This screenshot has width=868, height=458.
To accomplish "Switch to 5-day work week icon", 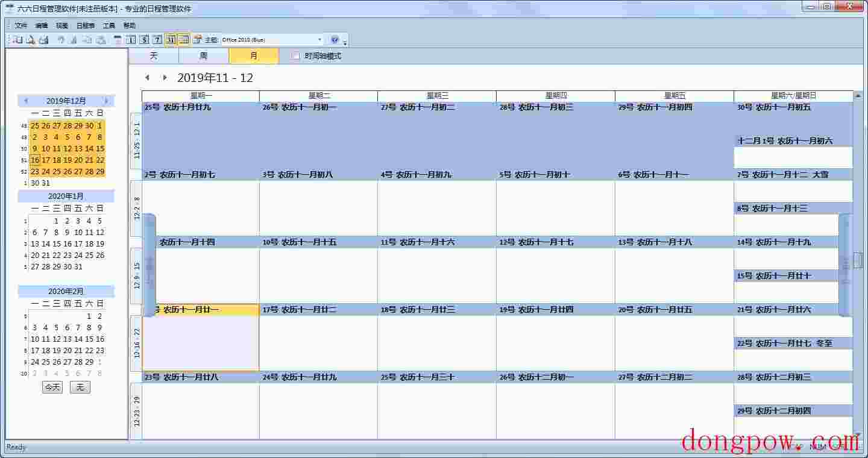I will pyautogui.click(x=144, y=40).
